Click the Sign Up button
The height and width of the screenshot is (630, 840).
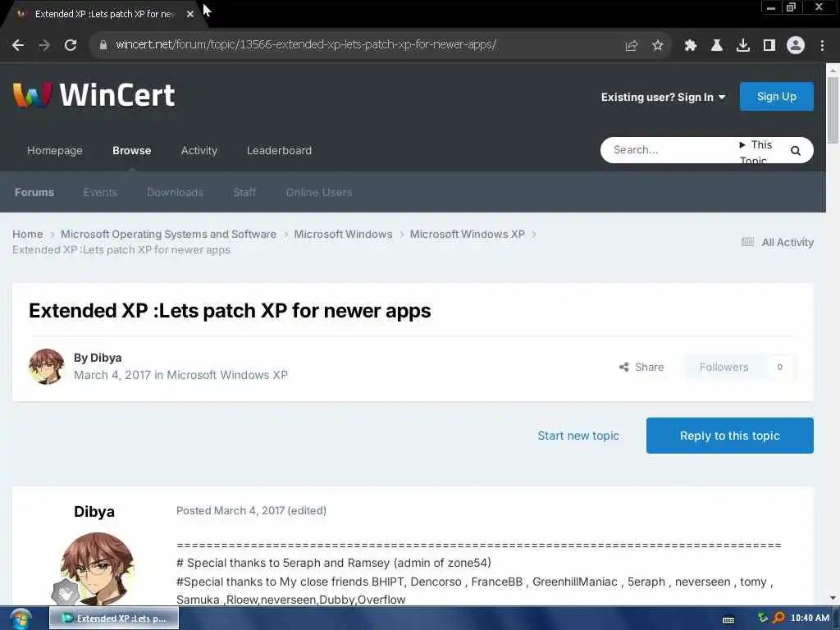click(x=776, y=97)
